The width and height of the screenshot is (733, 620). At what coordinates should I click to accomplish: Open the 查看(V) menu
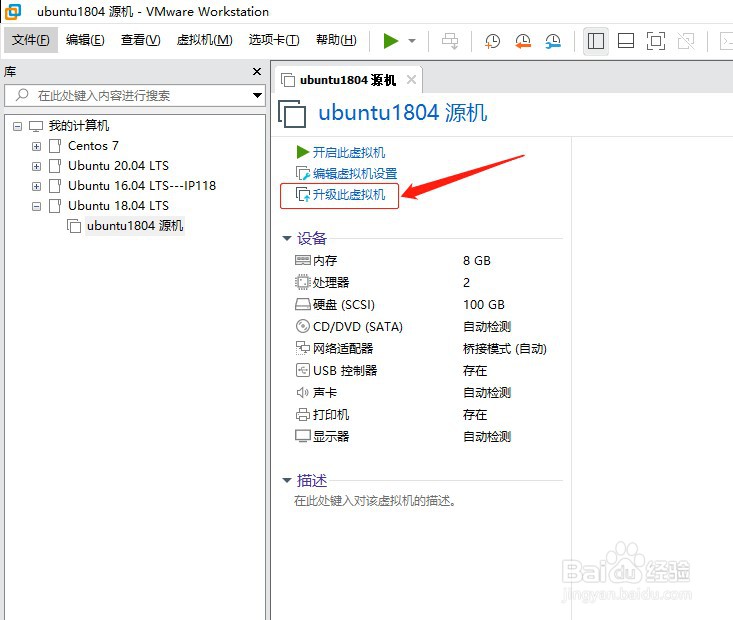coord(140,40)
